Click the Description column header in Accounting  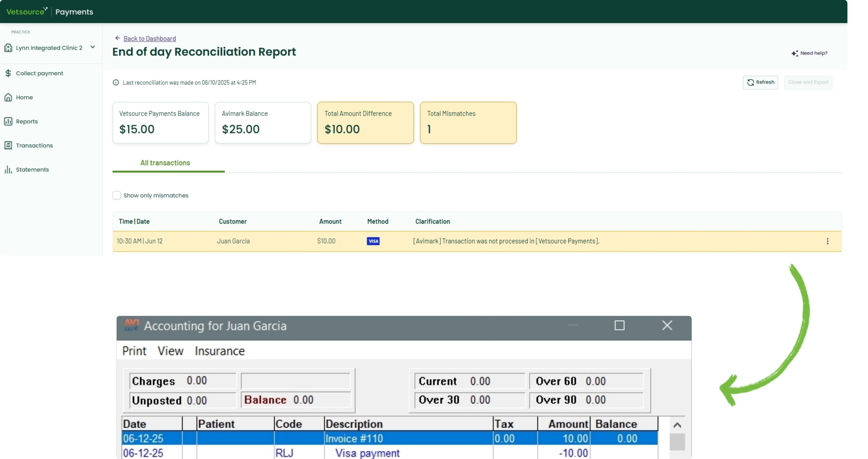408,424
